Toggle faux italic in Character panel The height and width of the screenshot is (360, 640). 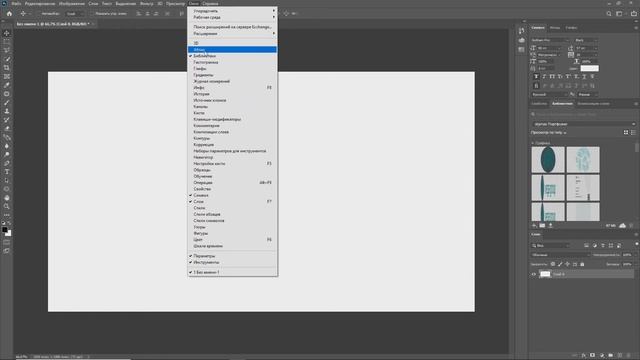[544, 76]
